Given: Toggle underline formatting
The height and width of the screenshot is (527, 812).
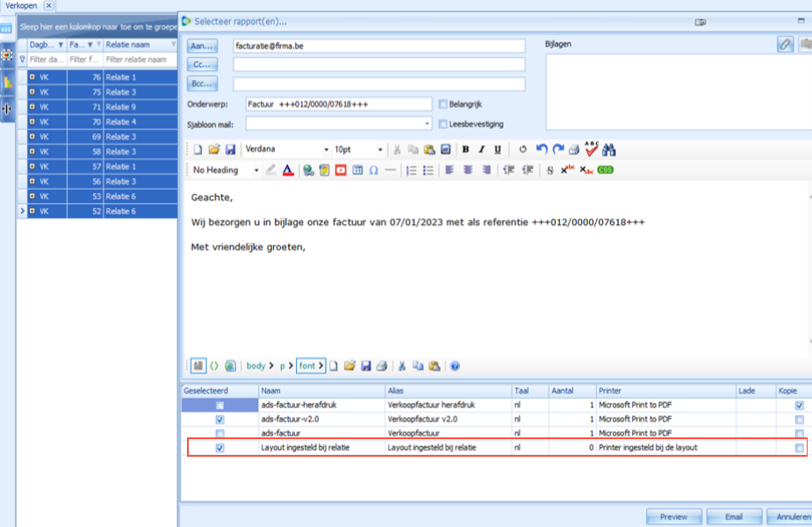Looking at the screenshot, I should 498,150.
